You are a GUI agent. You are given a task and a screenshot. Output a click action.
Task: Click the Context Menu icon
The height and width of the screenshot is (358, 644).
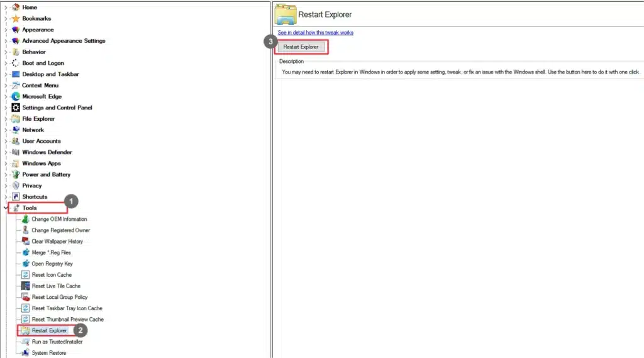point(16,85)
